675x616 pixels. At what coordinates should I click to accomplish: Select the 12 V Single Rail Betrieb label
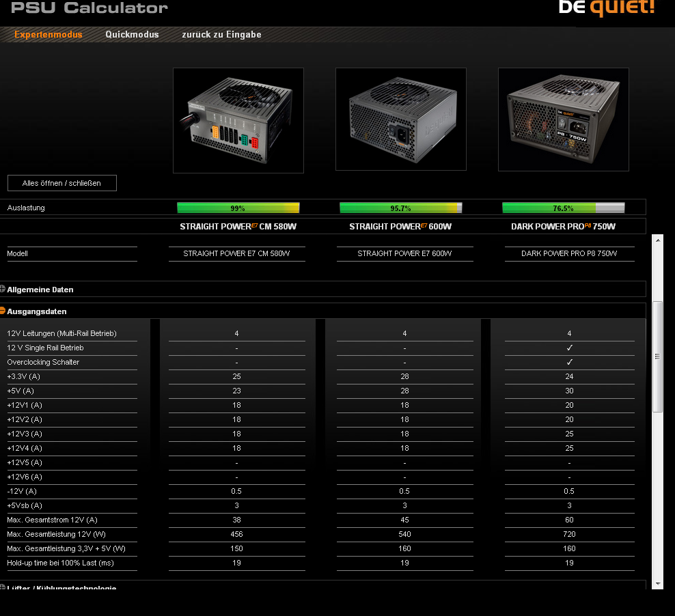(45, 348)
